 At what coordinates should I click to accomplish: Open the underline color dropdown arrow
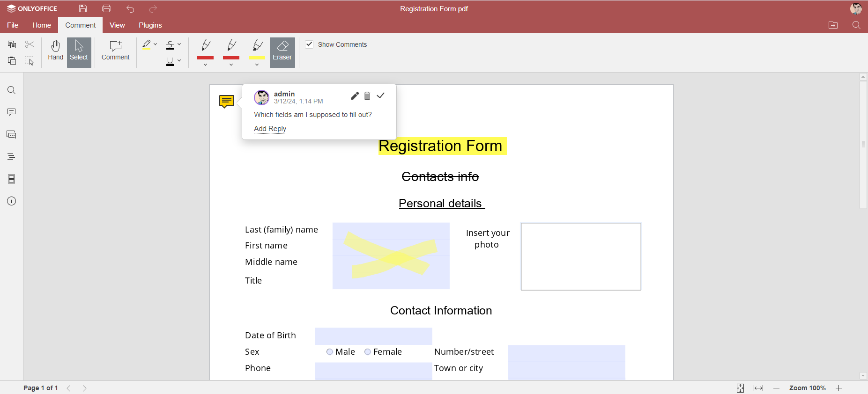(179, 61)
